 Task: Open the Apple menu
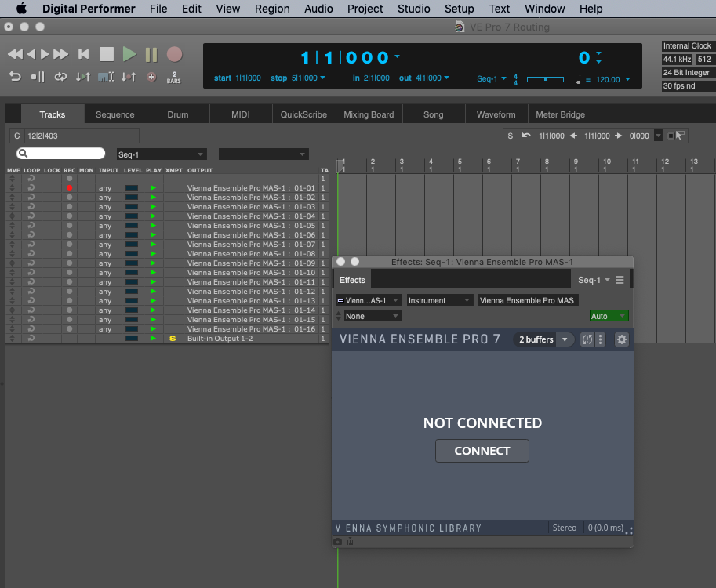point(21,9)
